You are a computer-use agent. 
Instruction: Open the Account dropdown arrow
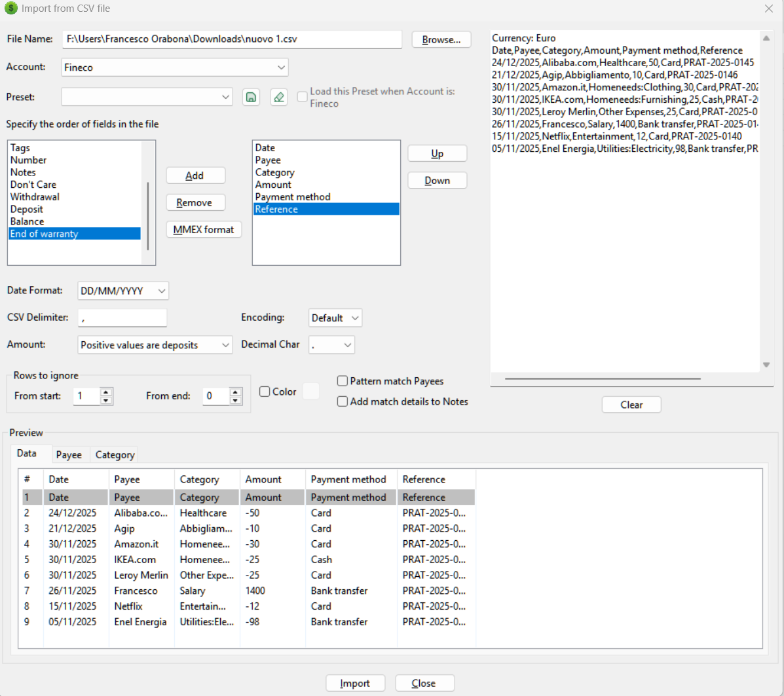(282, 67)
